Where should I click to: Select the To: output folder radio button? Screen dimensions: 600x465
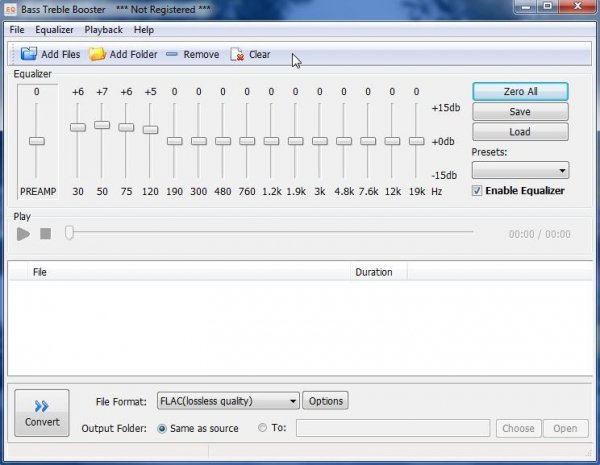pos(262,427)
